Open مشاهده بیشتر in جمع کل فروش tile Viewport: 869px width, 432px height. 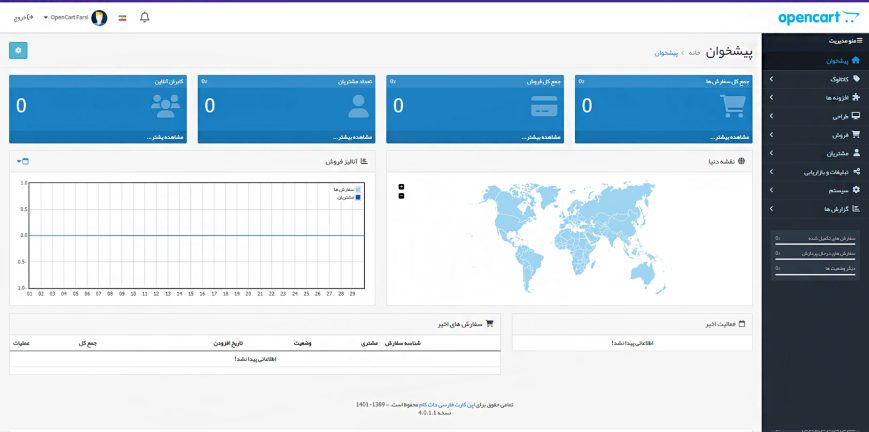(x=541, y=138)
